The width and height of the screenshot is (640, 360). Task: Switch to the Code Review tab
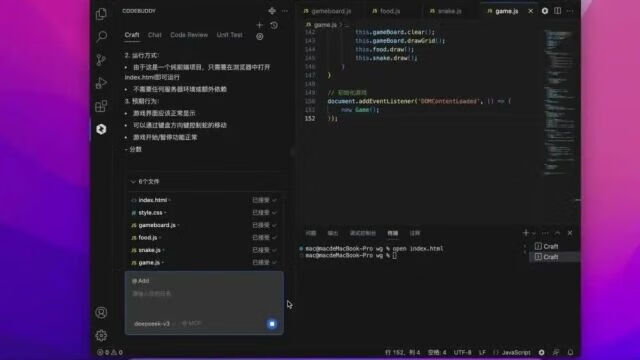pyautogui.click(x=189, y=35)
